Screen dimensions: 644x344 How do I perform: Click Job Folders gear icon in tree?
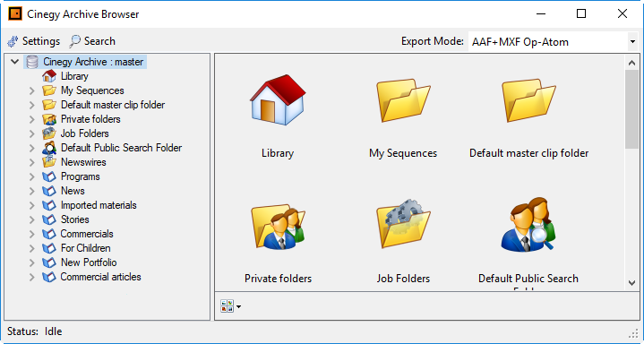click(x=49, y=133)
